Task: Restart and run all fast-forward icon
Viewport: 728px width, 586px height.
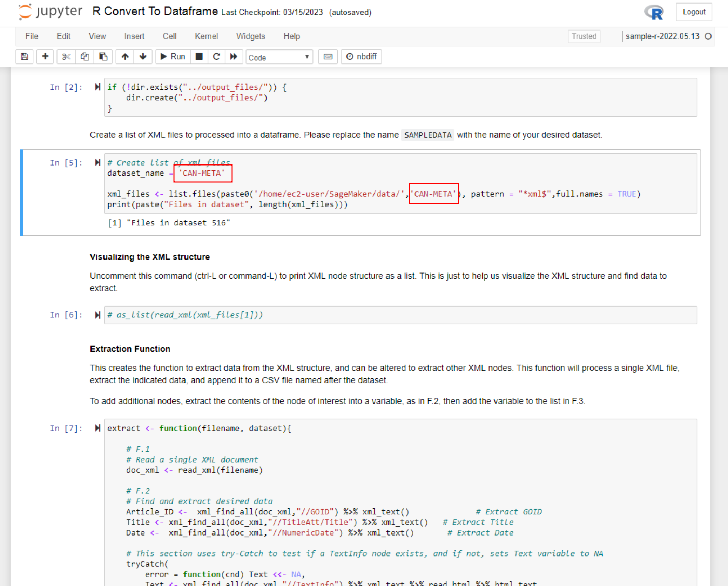Action: point(234,56)
